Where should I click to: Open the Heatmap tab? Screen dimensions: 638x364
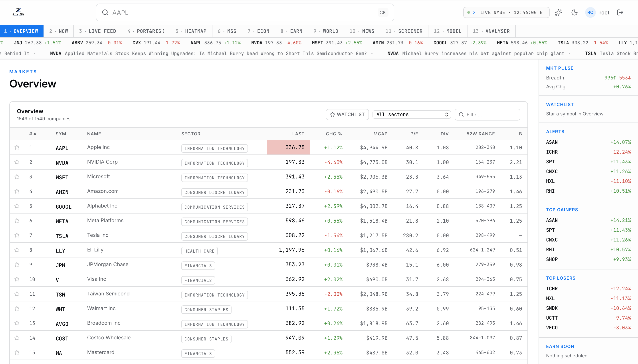(x=191, y=31)
